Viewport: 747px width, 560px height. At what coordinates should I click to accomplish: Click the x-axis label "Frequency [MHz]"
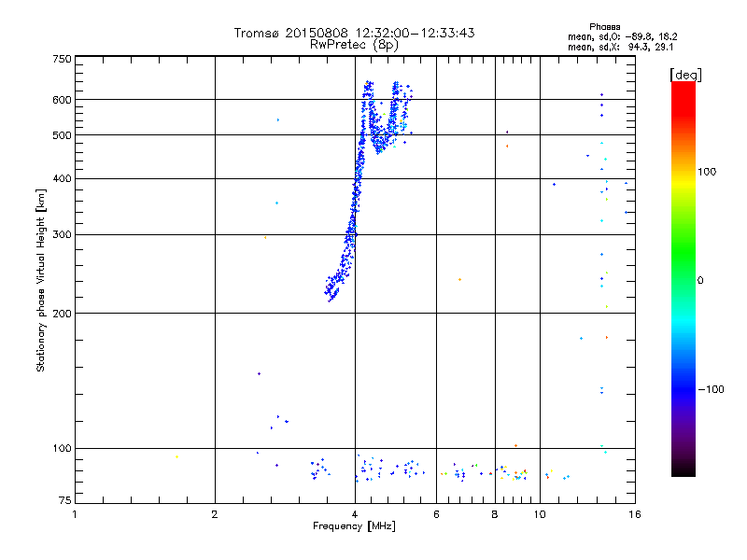pyautogui.click(x=354, y=526)
